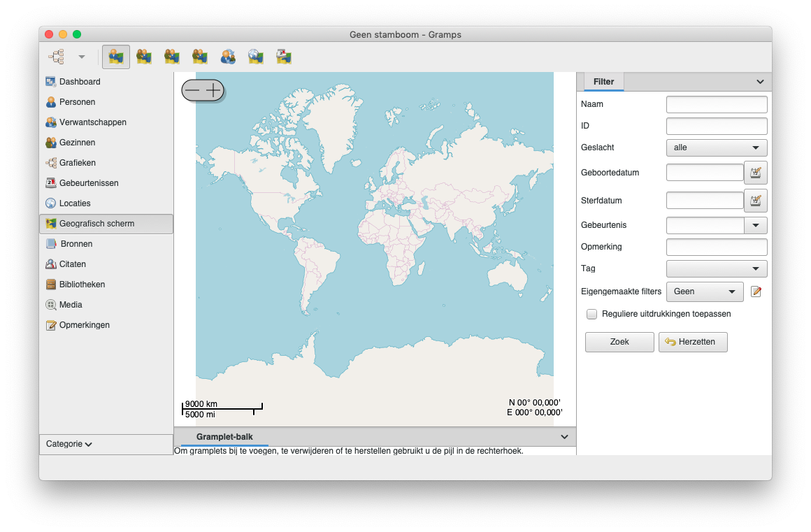Open the Eigengemaakte filters dropdown

tap(704, 292)
